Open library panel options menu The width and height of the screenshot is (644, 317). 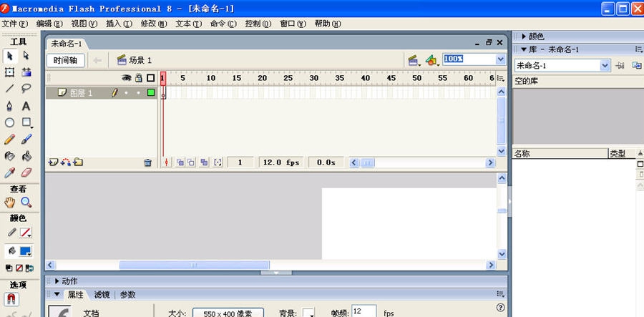tap(639, 49)
